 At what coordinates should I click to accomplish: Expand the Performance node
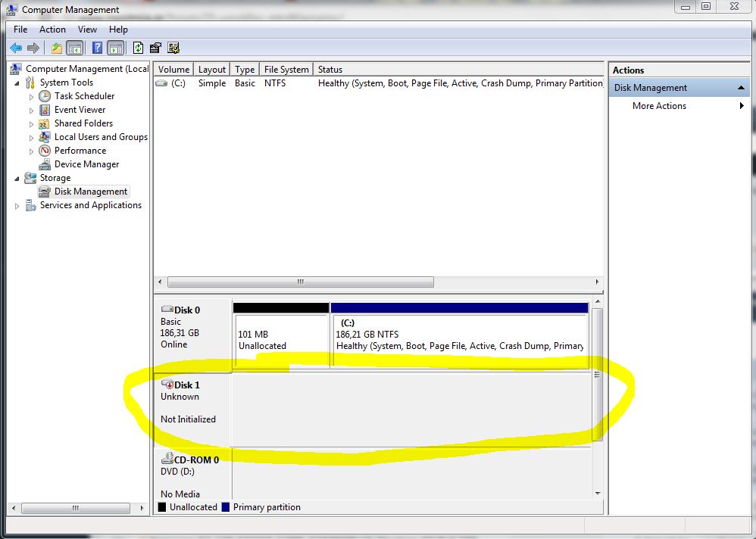31,151
